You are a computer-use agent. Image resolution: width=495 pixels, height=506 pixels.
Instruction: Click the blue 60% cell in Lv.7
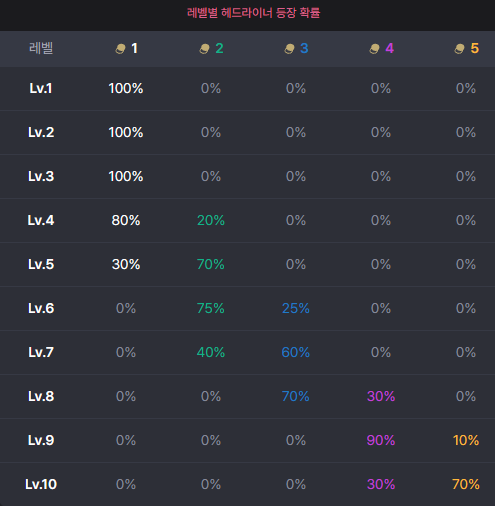click(x=296, y=352)
